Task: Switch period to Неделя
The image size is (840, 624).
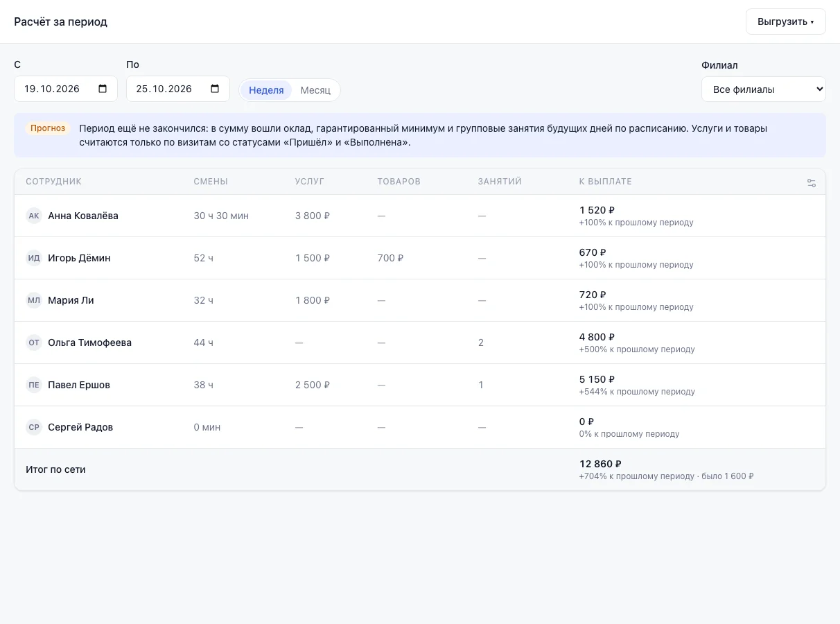Action: tap(266, 90)
